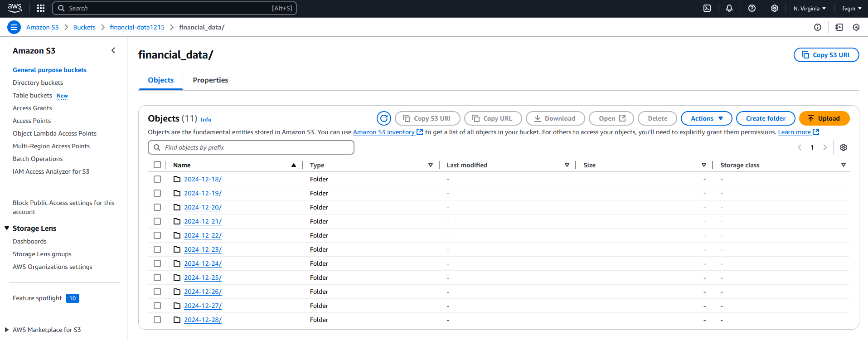Viewport: 868px width, 341px height.
Task: Open the N. Virginia region selector
Action: 810,8
